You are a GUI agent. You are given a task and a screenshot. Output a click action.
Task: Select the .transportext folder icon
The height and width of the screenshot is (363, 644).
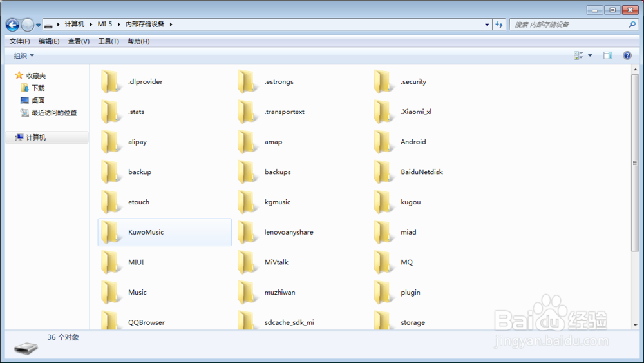247,112
